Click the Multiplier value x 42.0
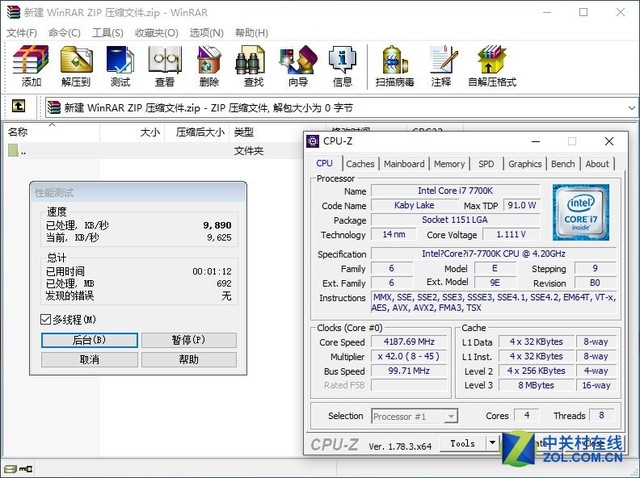The image size is (640, 478). (409, 356)
